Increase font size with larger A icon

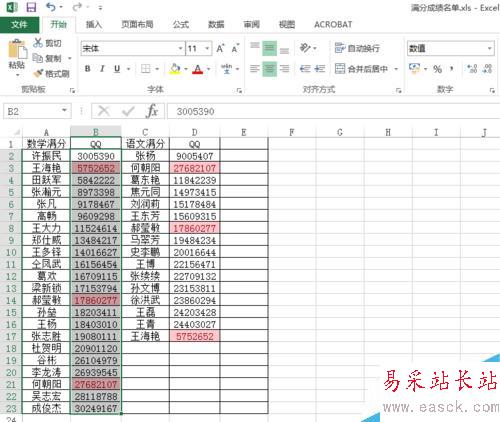[x=220, y=49]
